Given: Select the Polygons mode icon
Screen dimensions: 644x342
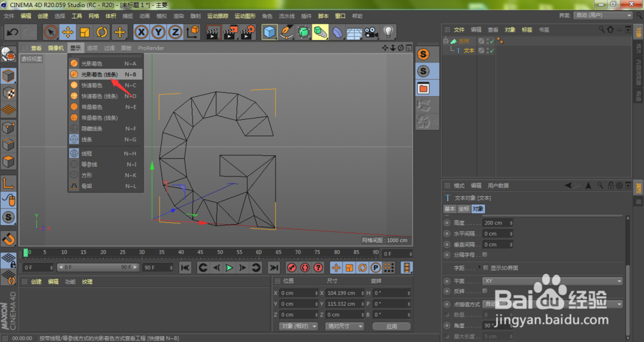Looking at the screenshot, I should 8,162.
